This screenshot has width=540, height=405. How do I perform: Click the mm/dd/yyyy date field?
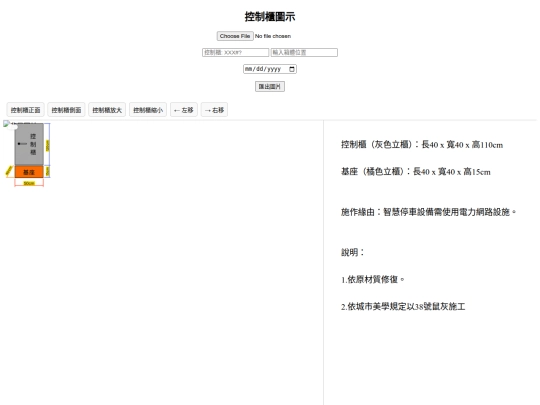tap(270, 69)
